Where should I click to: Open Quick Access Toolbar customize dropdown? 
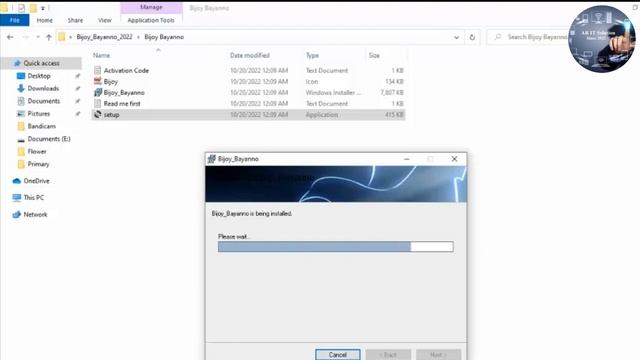coord(43,8)
